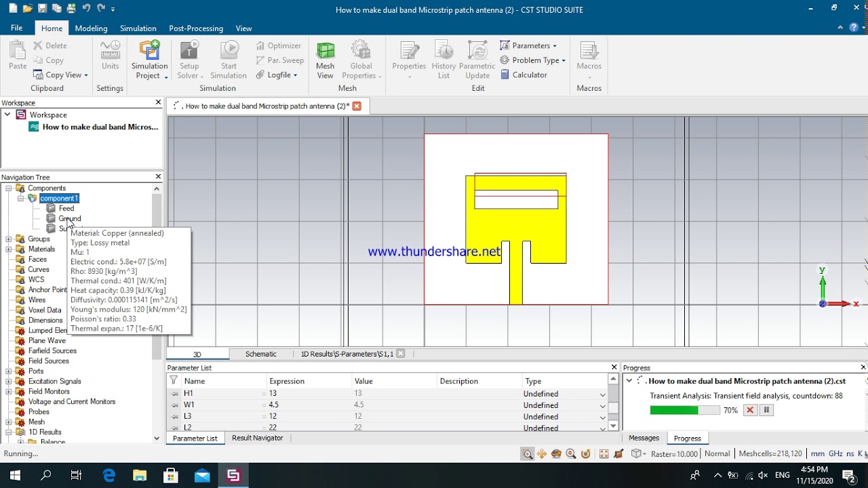
Task: Open the Units settings
Action: point(110,56)
